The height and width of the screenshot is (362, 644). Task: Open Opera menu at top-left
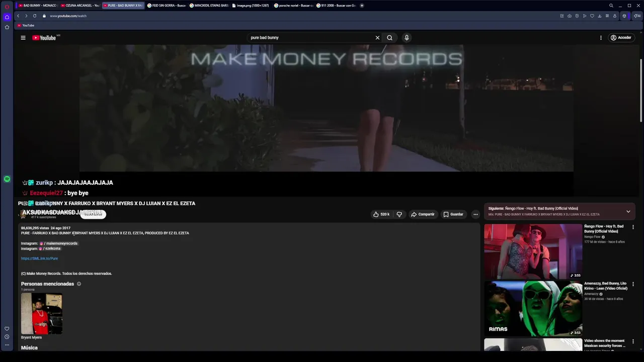[7, 7]
